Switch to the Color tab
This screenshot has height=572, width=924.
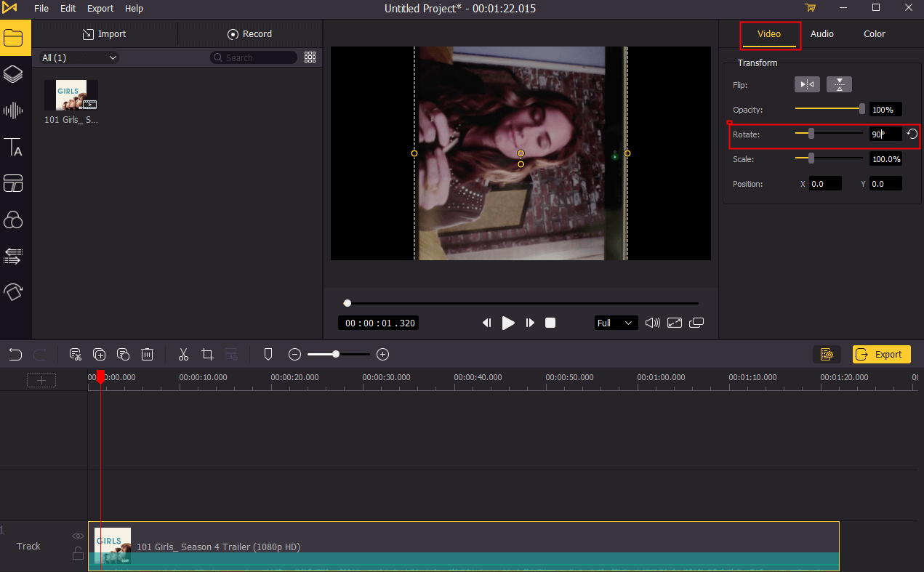click(874, 33)
